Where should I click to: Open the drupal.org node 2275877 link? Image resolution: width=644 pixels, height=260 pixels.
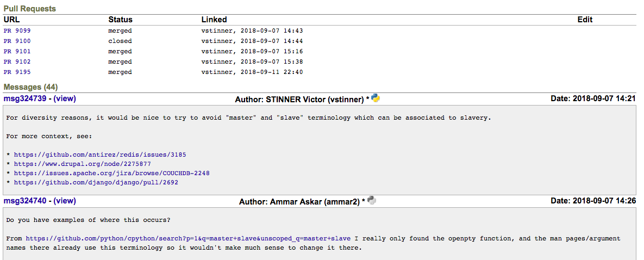click(x=83, y=164)
